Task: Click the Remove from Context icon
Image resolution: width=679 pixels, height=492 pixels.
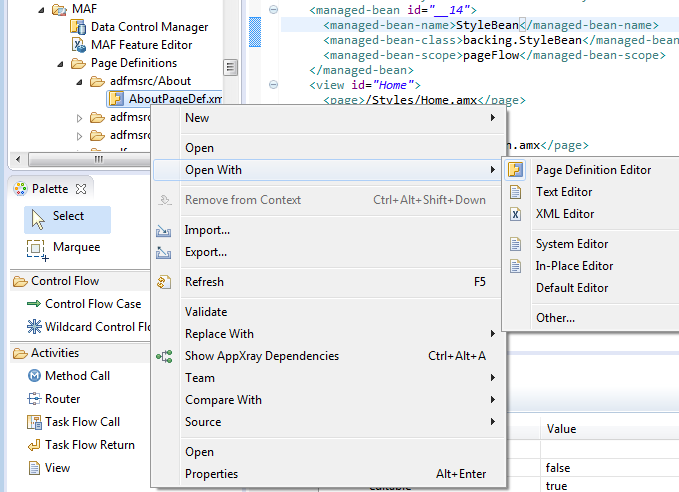Action: pos(165,200)
